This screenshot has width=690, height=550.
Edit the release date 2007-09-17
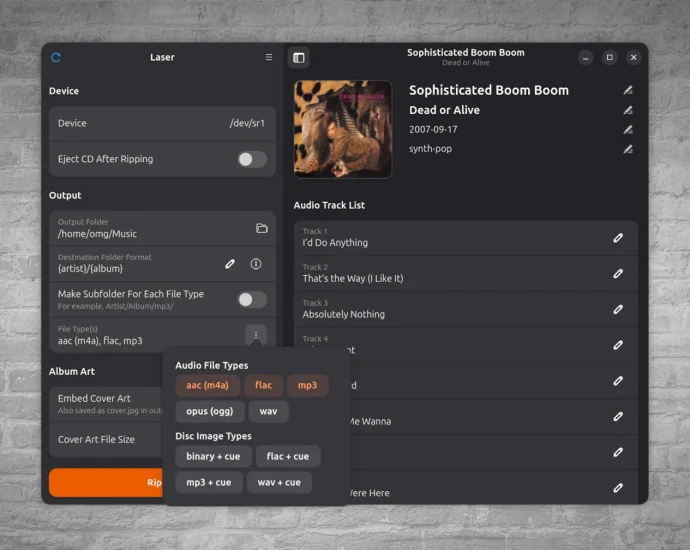(x=628, y=129)
